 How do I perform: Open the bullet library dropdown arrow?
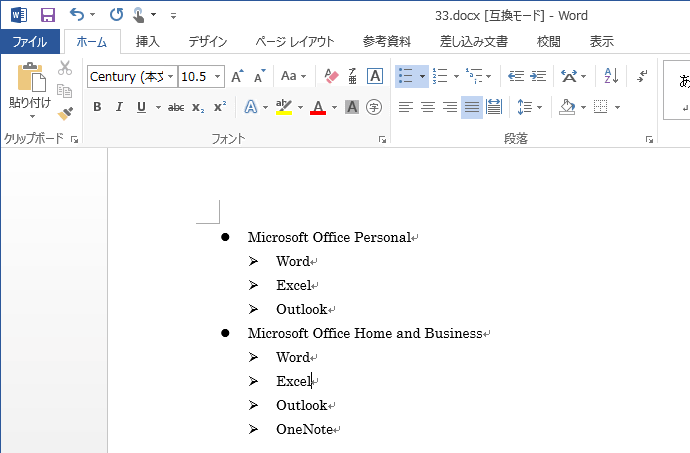click(x=422, y=77)
